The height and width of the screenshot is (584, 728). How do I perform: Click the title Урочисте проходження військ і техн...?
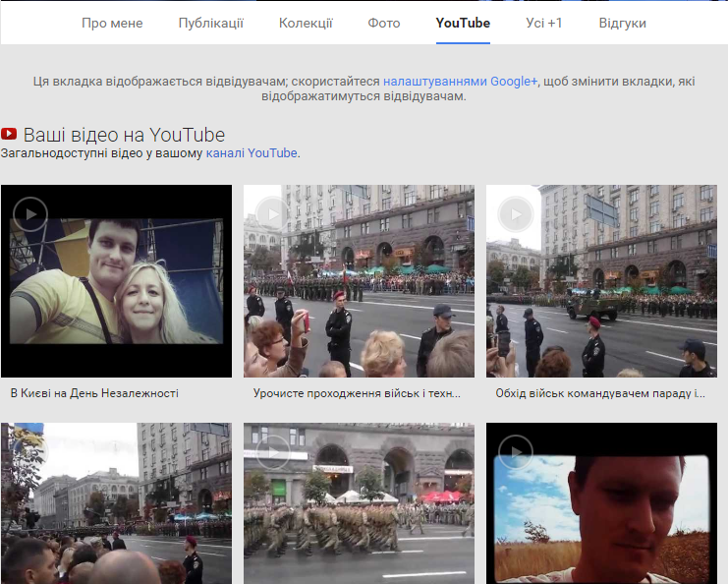point(357,393)
